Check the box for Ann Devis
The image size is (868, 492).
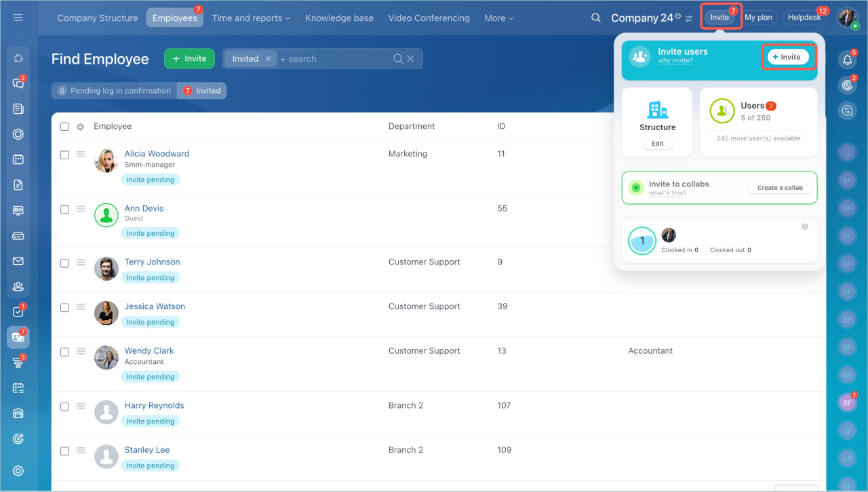tap(64, 209)
